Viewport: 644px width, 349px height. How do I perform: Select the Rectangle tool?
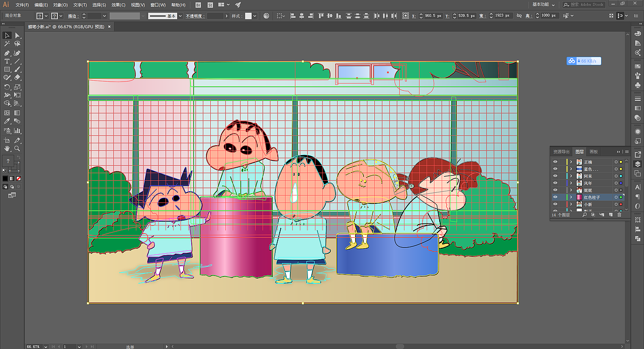pos(7,69)
